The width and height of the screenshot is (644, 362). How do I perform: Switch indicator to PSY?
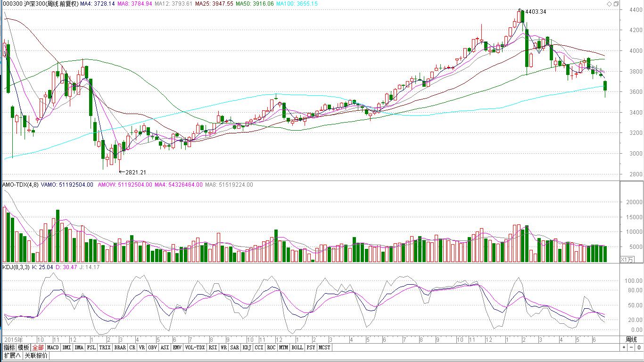(310, 347)
